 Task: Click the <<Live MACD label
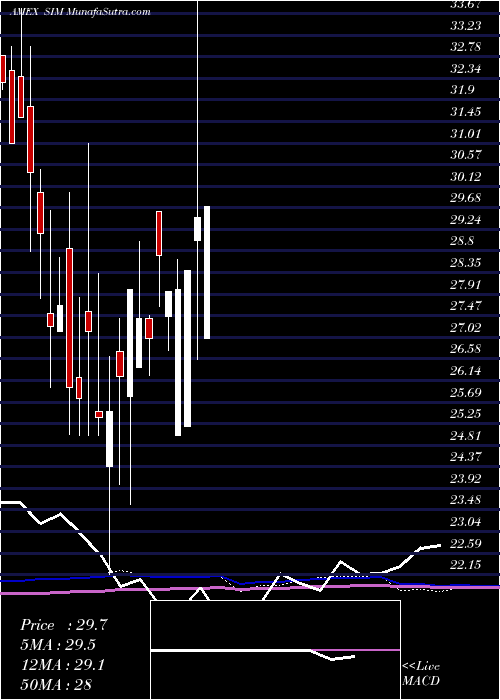coord(421,674)
